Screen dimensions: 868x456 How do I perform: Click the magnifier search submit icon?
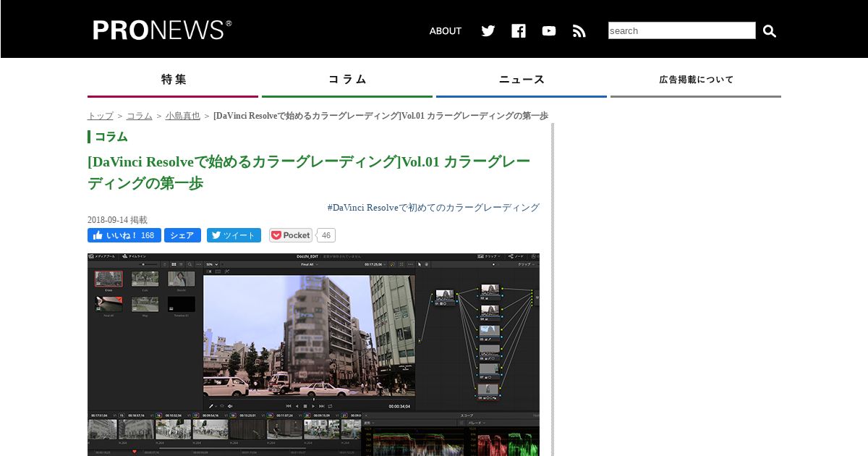(770, 31)
